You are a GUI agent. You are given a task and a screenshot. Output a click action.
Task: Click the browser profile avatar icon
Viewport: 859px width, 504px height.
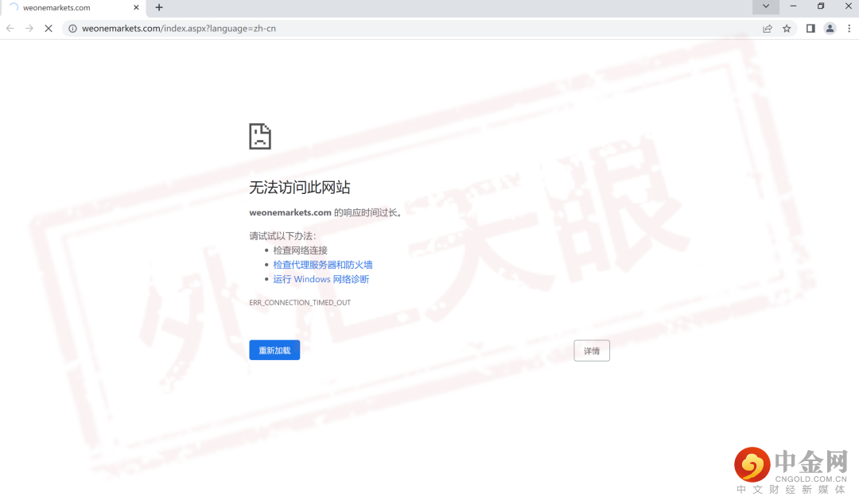(x=830, y=28)
